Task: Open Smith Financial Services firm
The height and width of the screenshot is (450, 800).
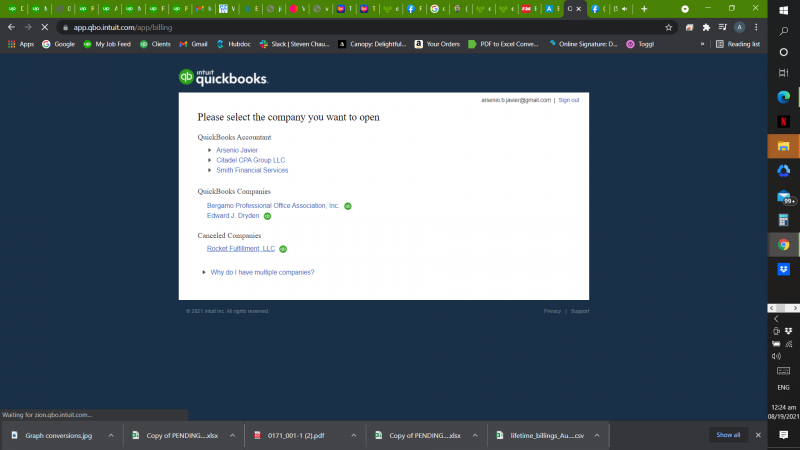Action: [x=252, y=170]
